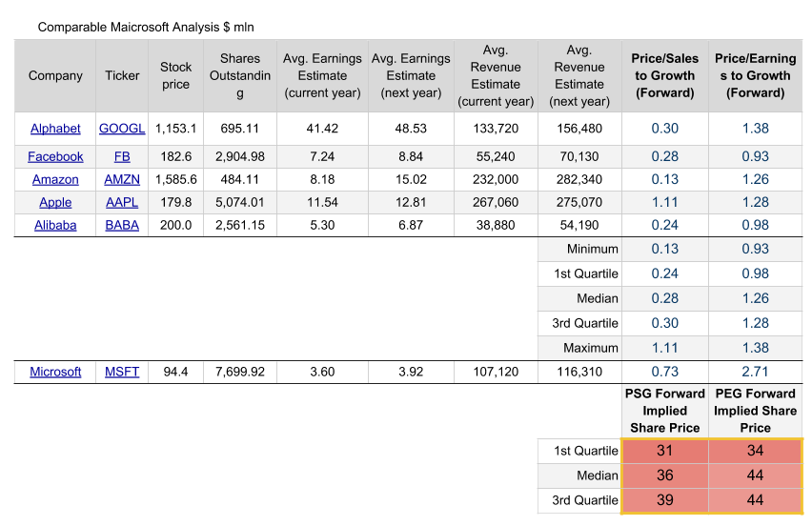The width and height of the screenshot is (812, 526).
Task: Select the red PSG Median cell showing 36
Action: pos(664,475)
